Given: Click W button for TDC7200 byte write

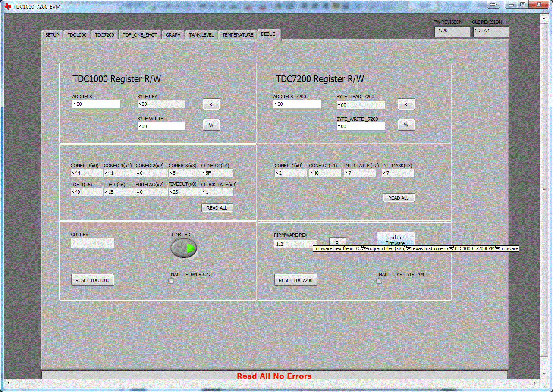Looking at the screenshot, I should point(406,125).
